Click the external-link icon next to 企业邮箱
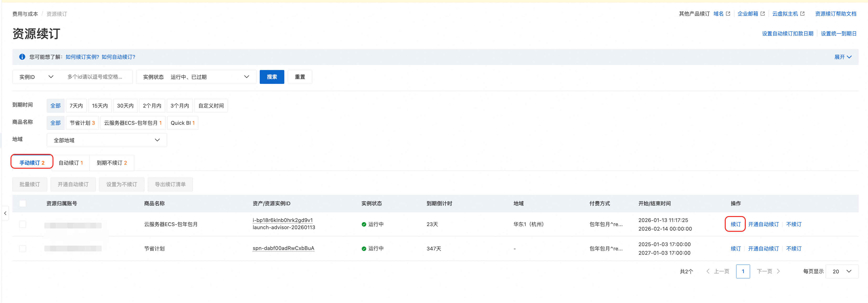Image resolution: width=868 pixels, height=303 pixels. tap(762, 14)
